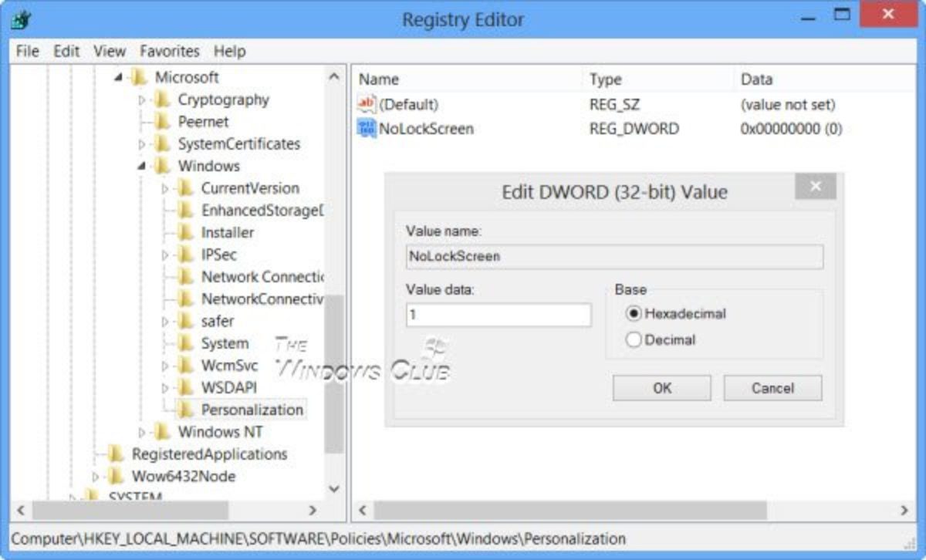Click the (Default) string value icon

(367, 104)
